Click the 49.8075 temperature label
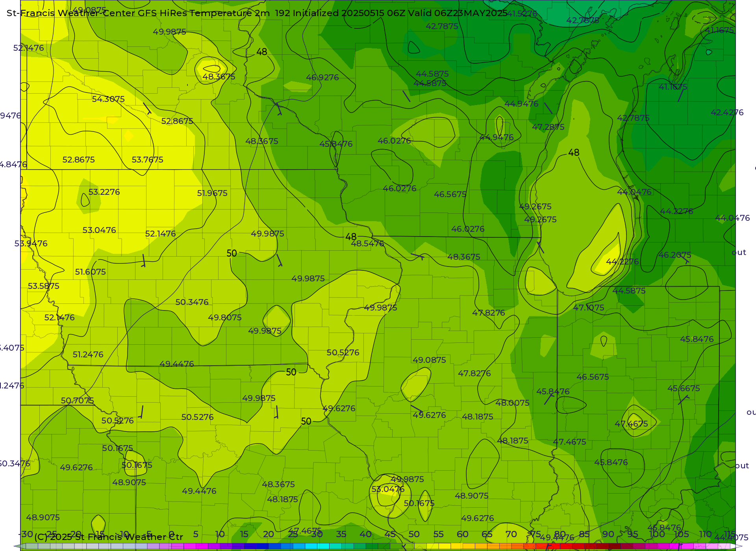The width and height of the screenshot is (756, 551). (x=225, y=318)
